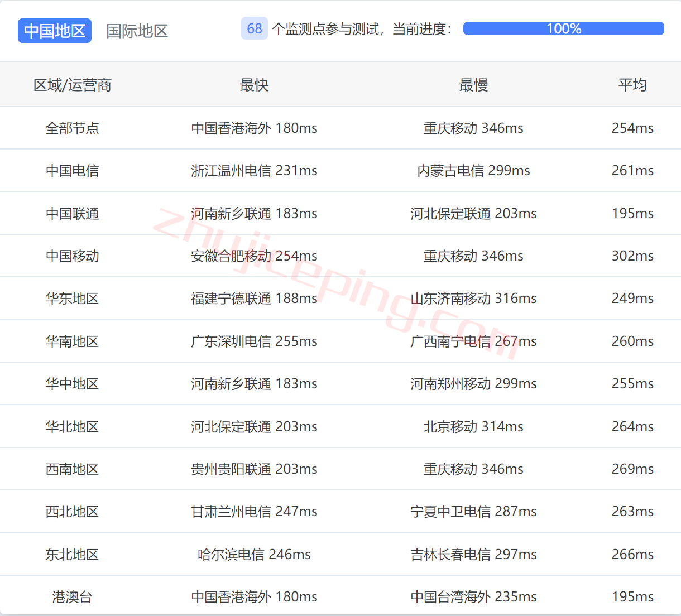Screen dimensions: 681x616
Task: Click 重庆移动 346ms in 西南地区 row
Action: pyautogui.click(x=473, y=469)
